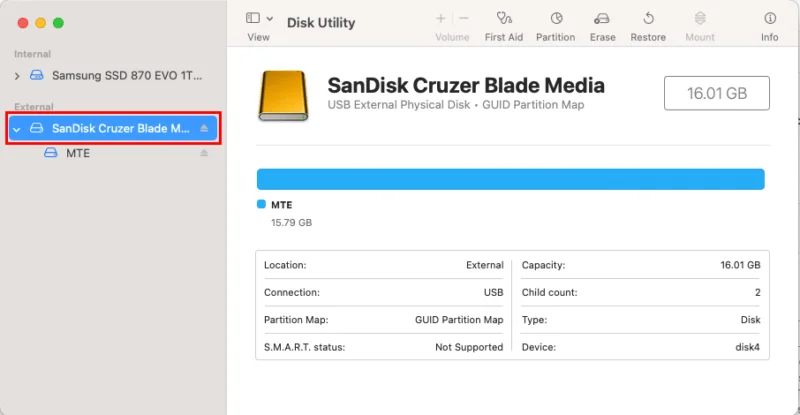
Task: Click the Mount toolbar button
Action: pos(699,27)
